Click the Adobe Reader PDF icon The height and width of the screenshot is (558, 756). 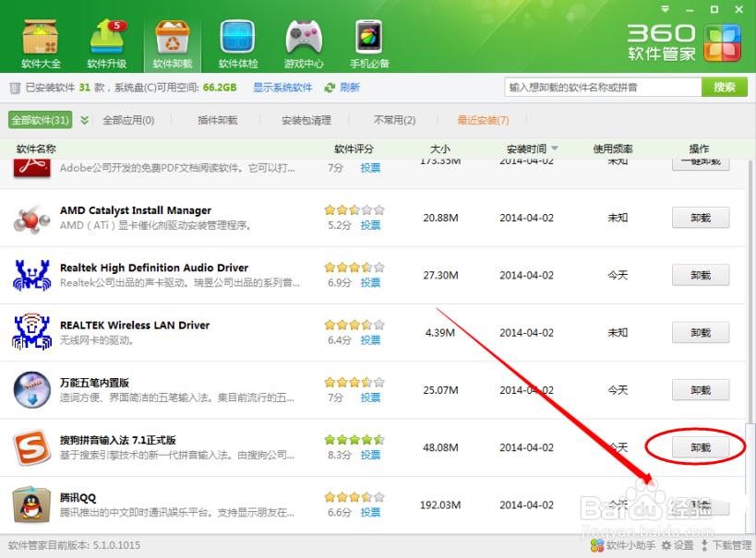pos(31,168)
